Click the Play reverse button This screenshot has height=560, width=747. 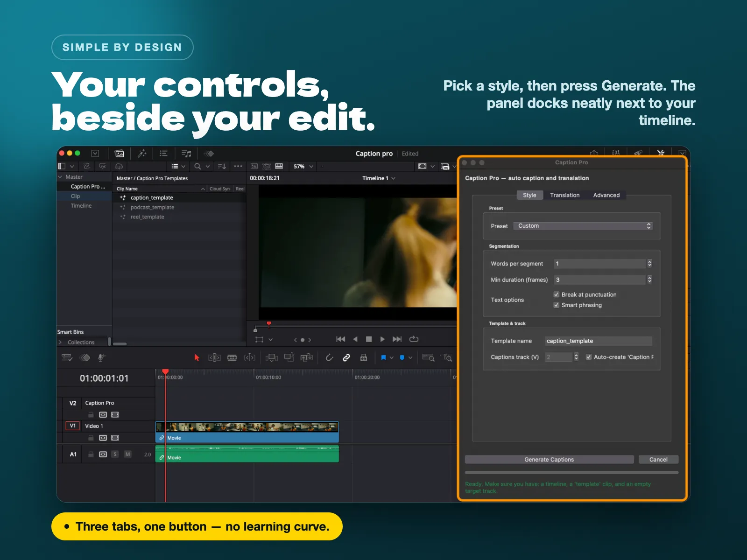355,339
